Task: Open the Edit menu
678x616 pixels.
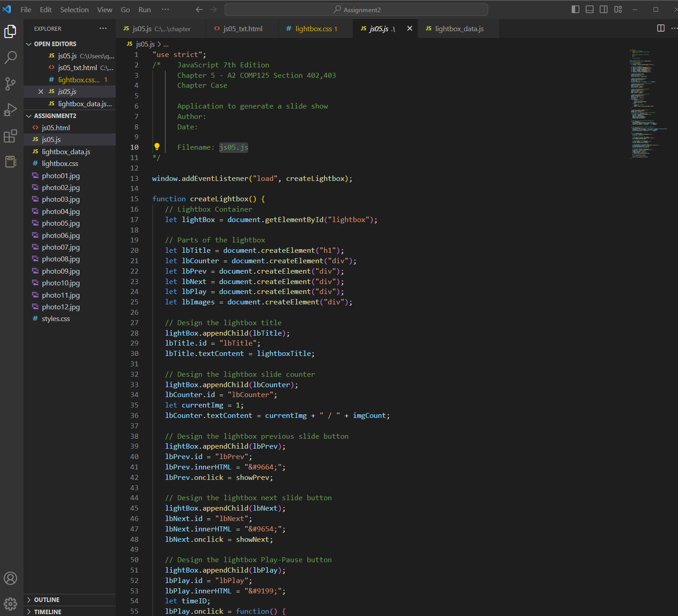Action: (x=46, y=9)
